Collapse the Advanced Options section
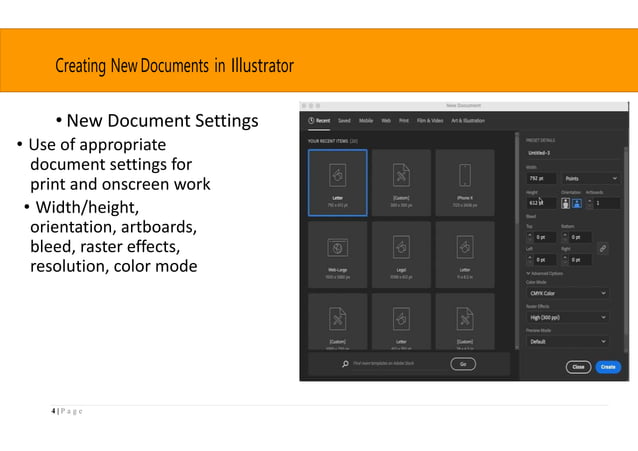The width and height of the screenshot is (638, 451). point(544,274)
